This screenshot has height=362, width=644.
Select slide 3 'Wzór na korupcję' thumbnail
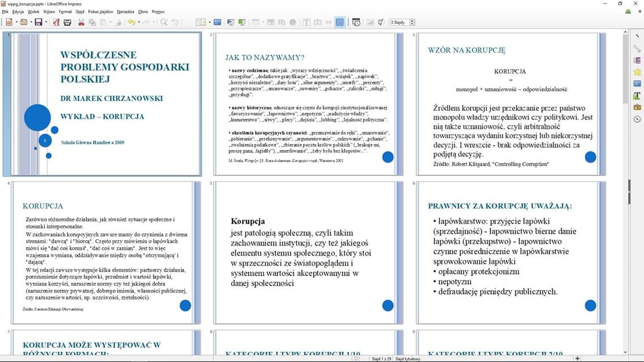511,104
